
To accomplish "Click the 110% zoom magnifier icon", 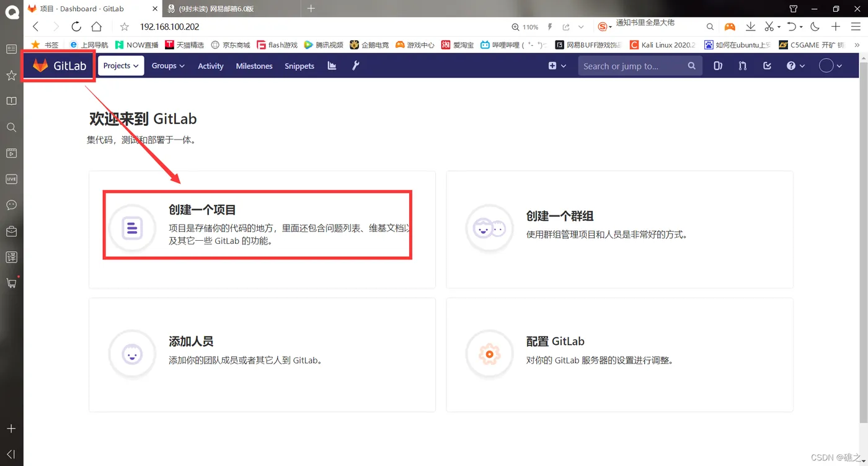I will tap(515, 27).
